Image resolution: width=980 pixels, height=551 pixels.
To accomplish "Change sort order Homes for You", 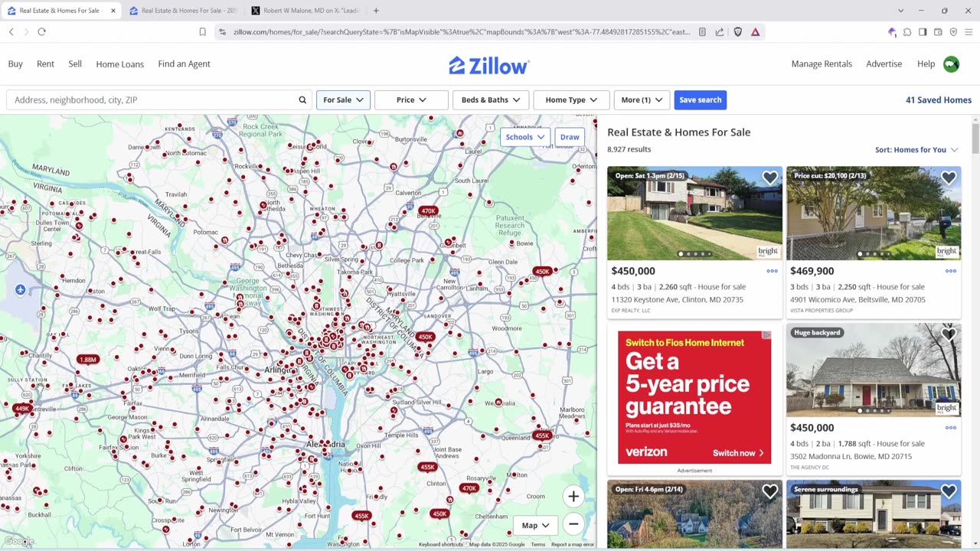I will 916,150.
